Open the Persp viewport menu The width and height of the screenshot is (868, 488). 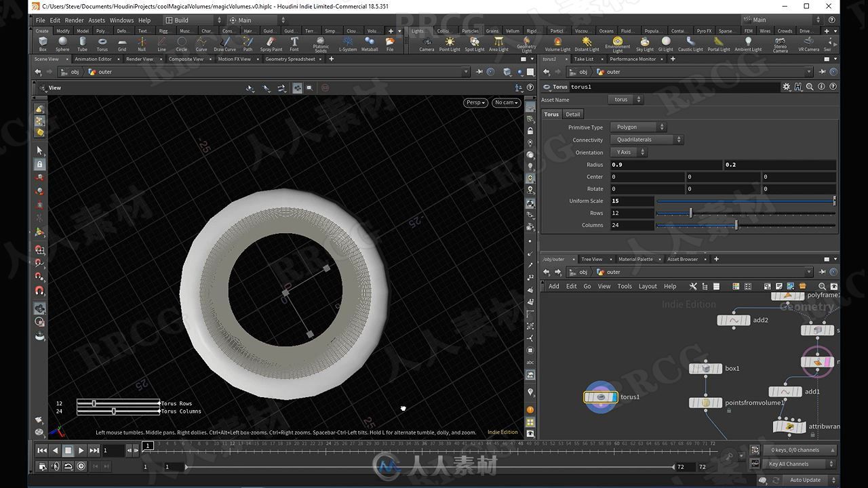click(476, 102)
